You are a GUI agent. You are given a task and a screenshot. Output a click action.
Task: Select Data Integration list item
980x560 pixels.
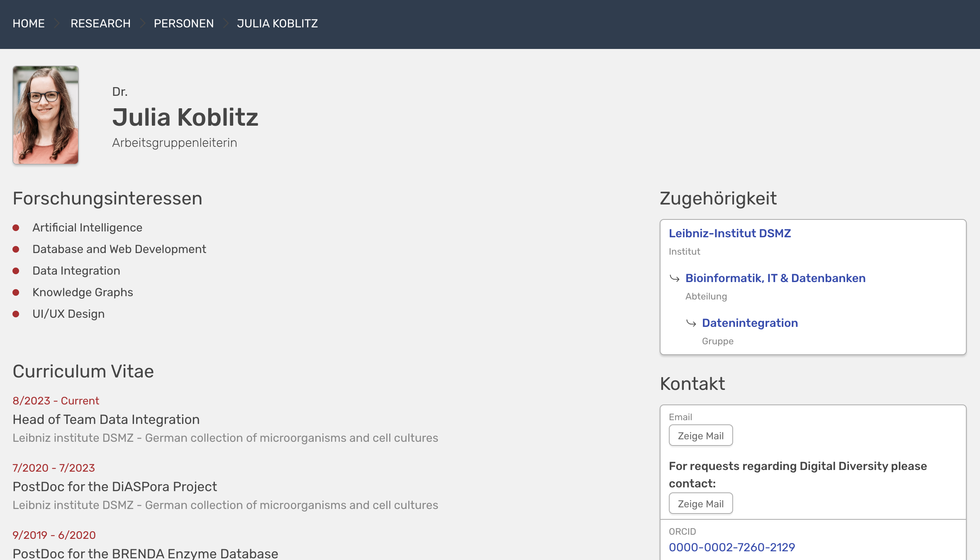(x=76, y=270)
